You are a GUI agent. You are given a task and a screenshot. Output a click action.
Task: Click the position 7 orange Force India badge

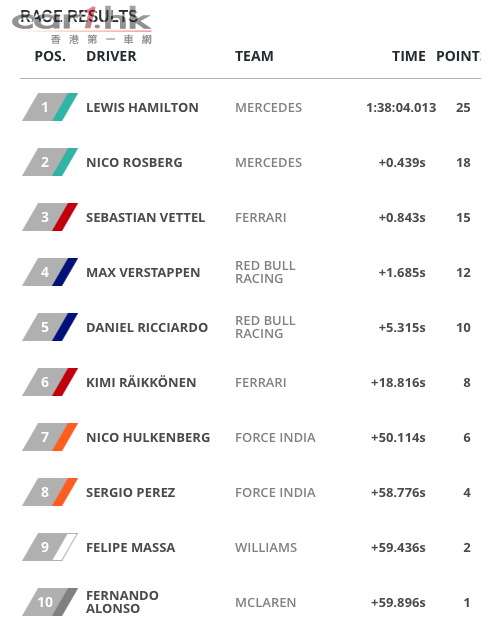click(50, 437)
